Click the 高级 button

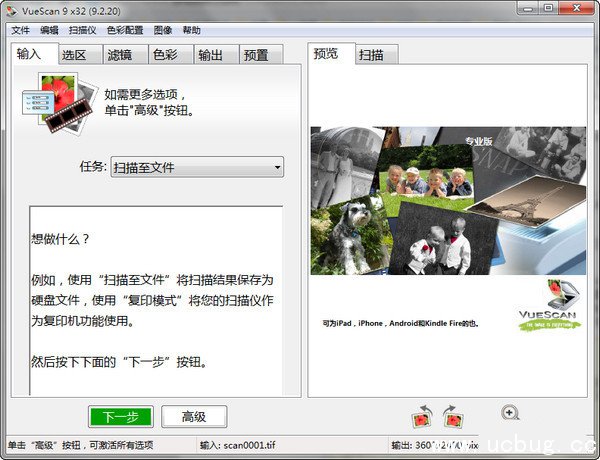(x=194, y=416)
